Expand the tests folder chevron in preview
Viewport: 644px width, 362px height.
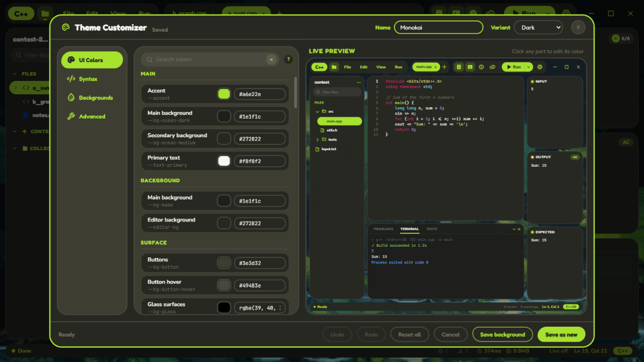coord(317,139)
